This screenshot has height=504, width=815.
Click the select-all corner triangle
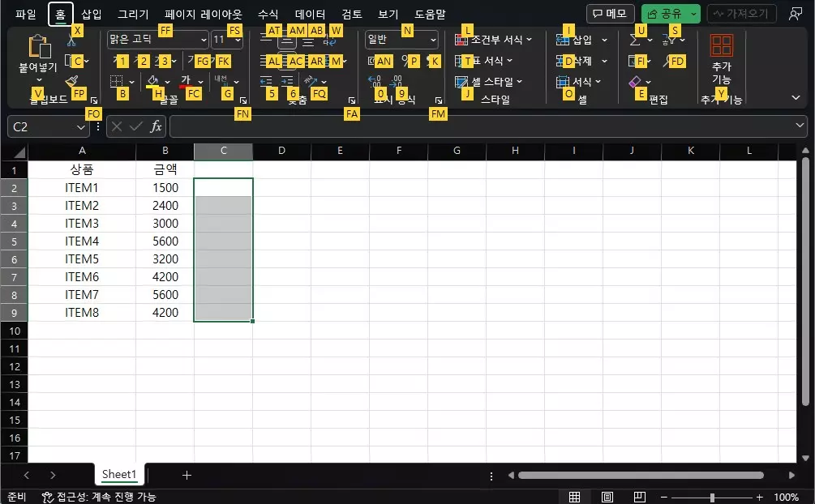click(19, 152)
